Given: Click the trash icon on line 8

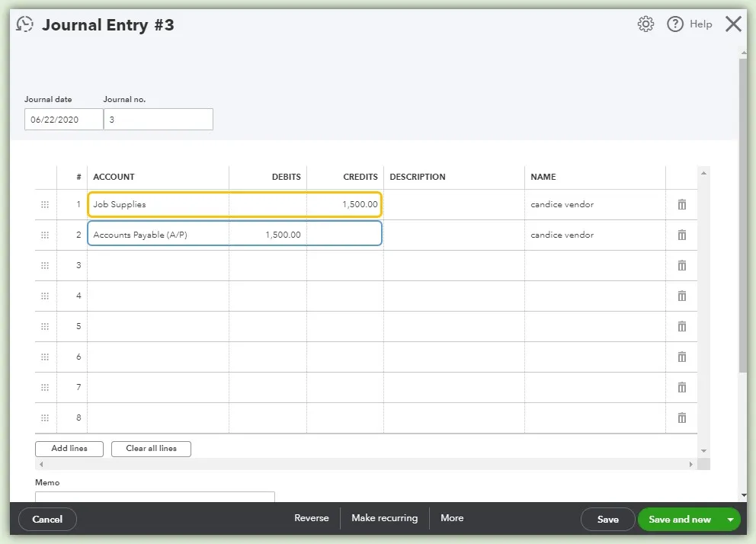Looking at the screenshot, I should [x=681, y=418].
